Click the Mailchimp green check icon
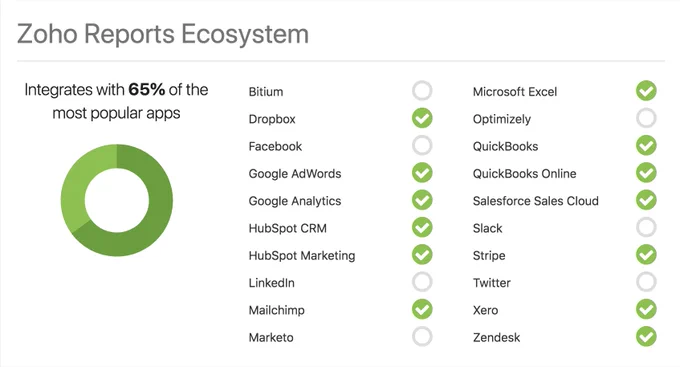Image resolution: width=680 pixels, height=367 pixels. pyautogui.click(x=422, y=310)
